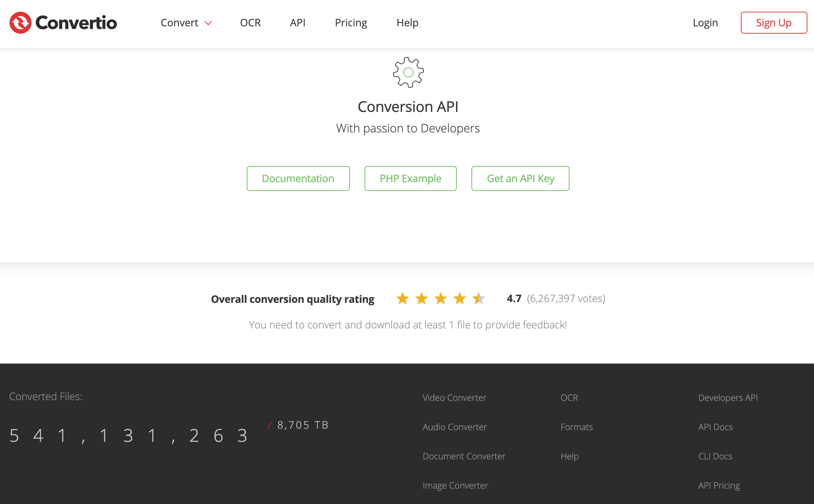Expand the Convert chevron arrow

209,23
